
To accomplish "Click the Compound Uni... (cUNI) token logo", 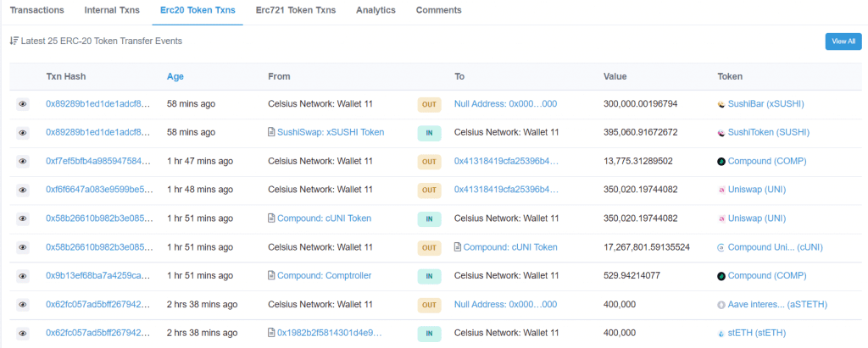I will 721,247.
